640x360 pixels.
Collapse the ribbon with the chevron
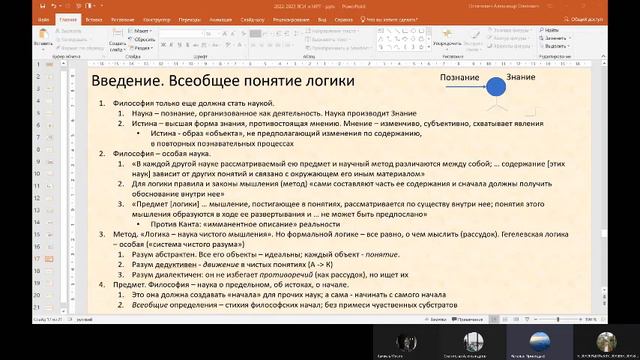coord(603,56)
